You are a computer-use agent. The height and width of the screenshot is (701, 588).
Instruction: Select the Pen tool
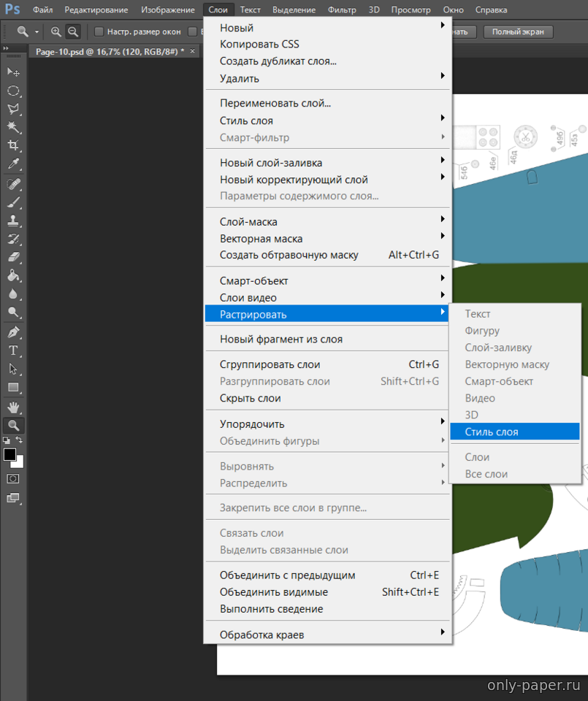[x=13, y=332]
